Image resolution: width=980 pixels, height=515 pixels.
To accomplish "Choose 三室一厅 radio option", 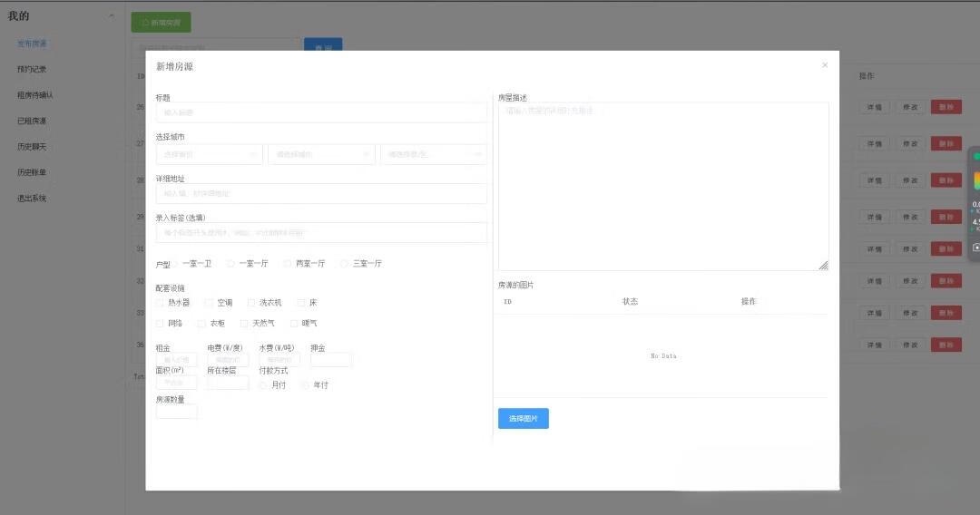I will (x=345, y=264).
